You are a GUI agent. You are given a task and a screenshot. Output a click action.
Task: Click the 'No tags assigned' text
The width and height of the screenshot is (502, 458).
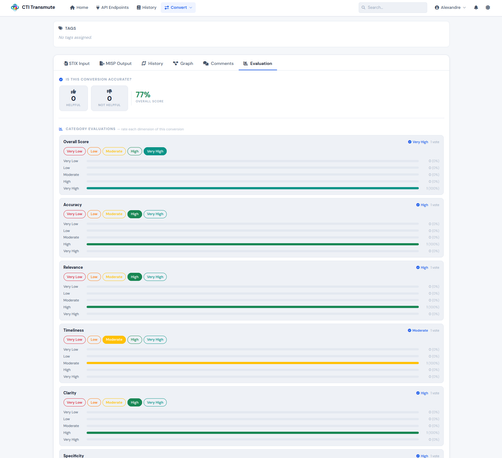[75, 37]
